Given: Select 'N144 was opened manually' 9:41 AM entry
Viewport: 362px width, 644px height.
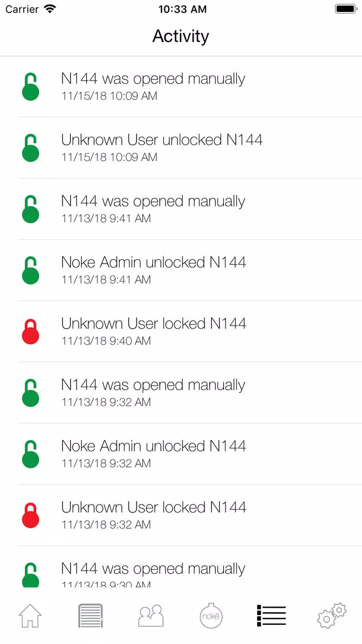Looking at the screenshot, I should click(190, 209).
